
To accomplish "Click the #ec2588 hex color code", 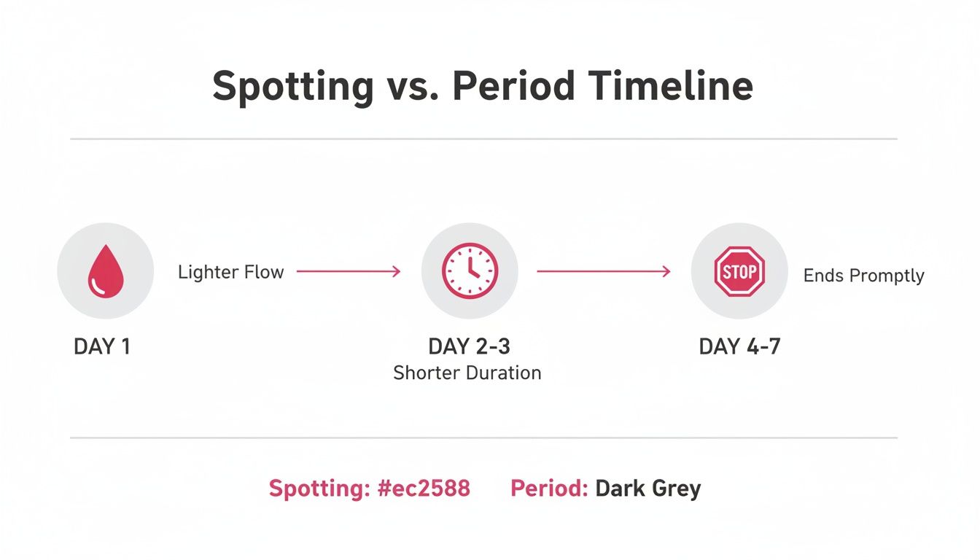I will (424, 488).
